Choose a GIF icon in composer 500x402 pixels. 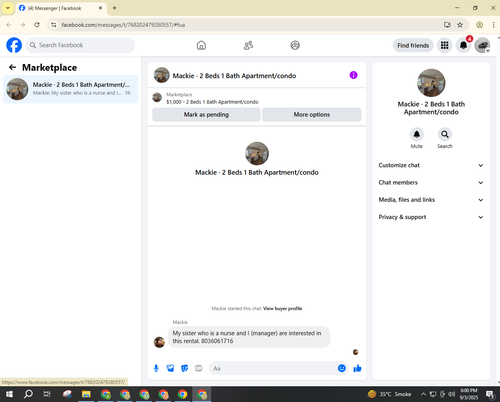[198, 368]
